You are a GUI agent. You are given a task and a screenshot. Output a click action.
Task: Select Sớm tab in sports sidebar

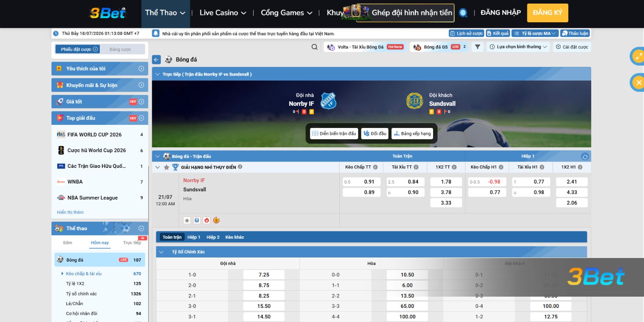click(68, 243)
